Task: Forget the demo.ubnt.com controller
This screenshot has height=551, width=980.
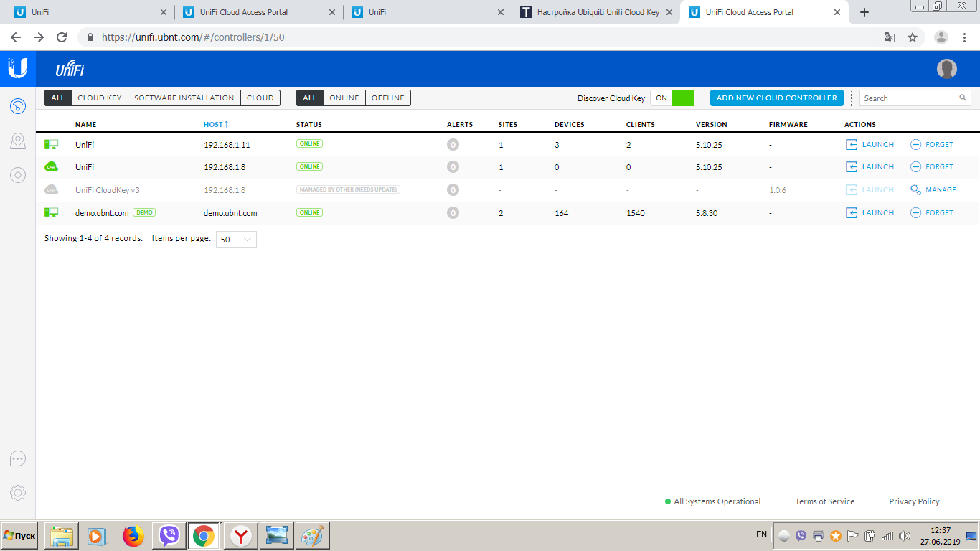Action: (x=932, y=212)
